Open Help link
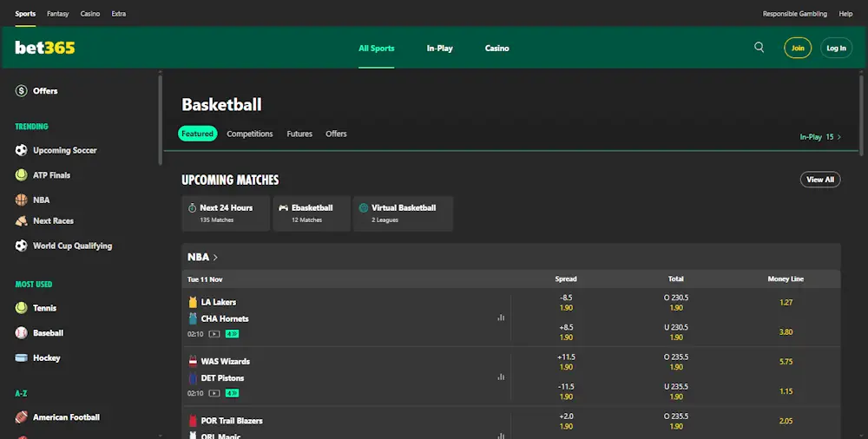This screenshot has height=439, width=868. 845,14
